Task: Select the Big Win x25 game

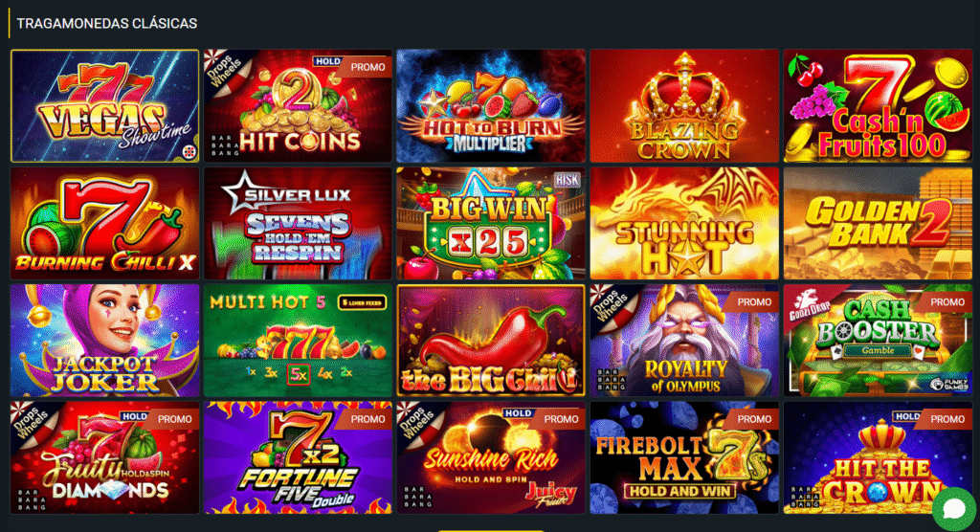Action: 491,223
